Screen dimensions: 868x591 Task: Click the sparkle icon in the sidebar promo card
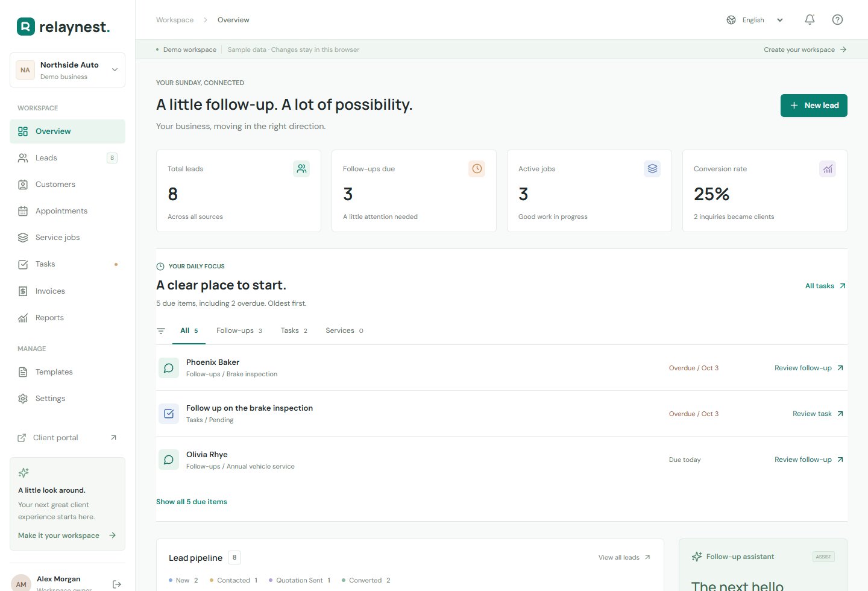point(24,473)
